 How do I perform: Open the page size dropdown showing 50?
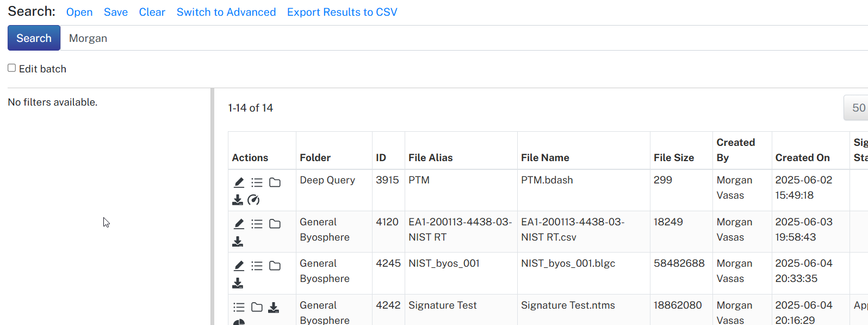coord(856,108)
